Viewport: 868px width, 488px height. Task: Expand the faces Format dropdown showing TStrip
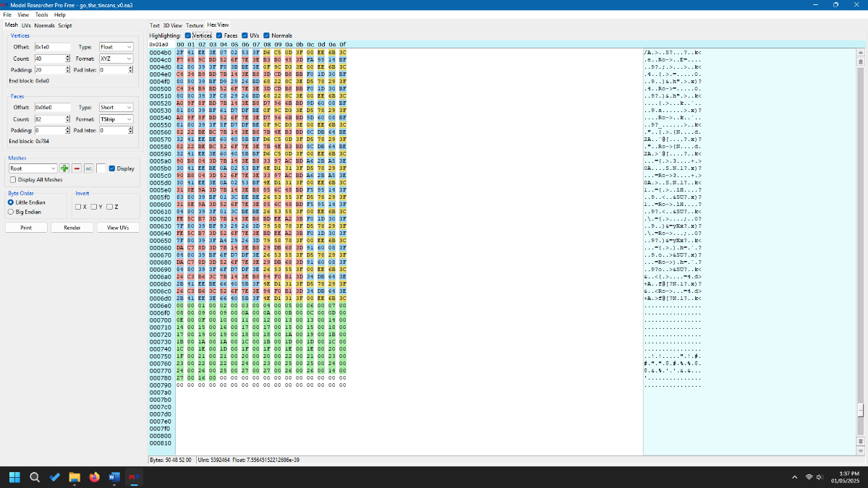(x=116, y=119)
